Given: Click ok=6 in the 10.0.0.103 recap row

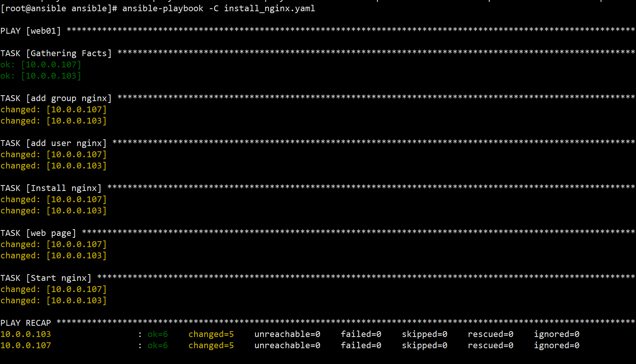Looking at the screenshot, I should (158, 334).
